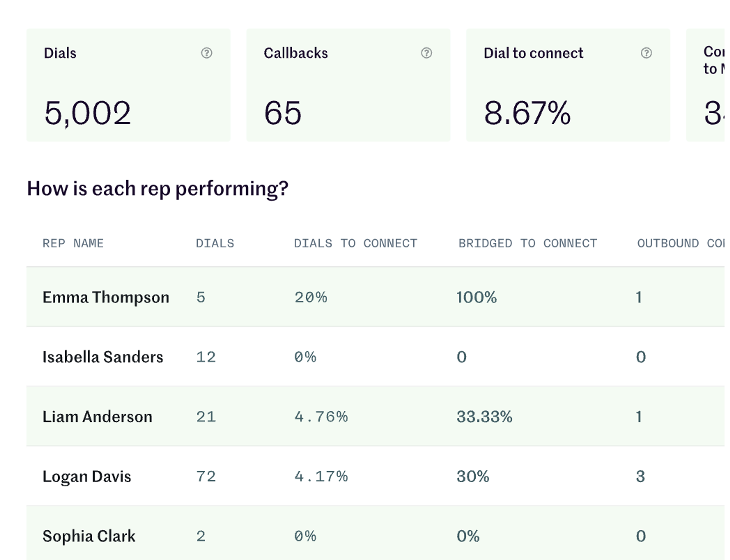The image size is (730, 560).
Task: Click the Dials summary card value 5,002
Action: point(87,113)
